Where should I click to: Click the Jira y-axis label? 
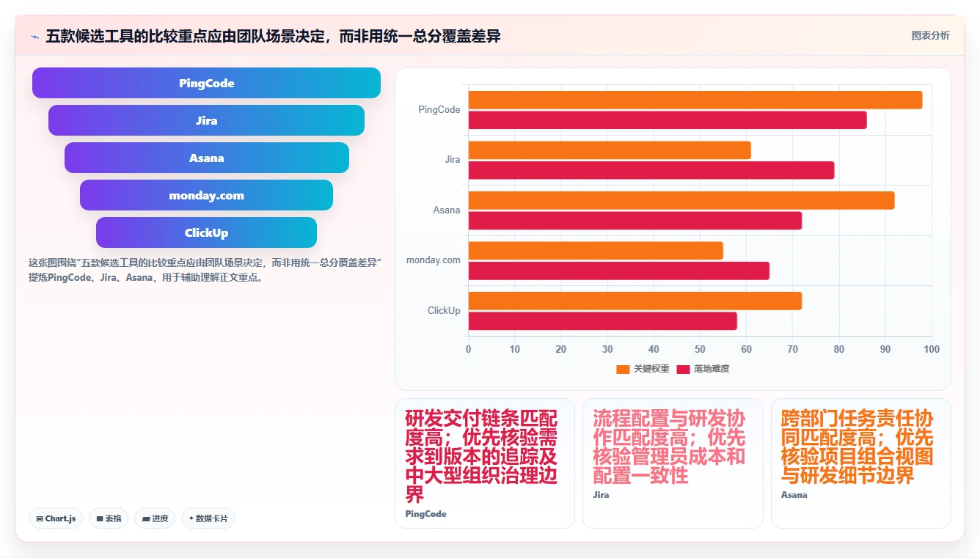pos(453,160)
